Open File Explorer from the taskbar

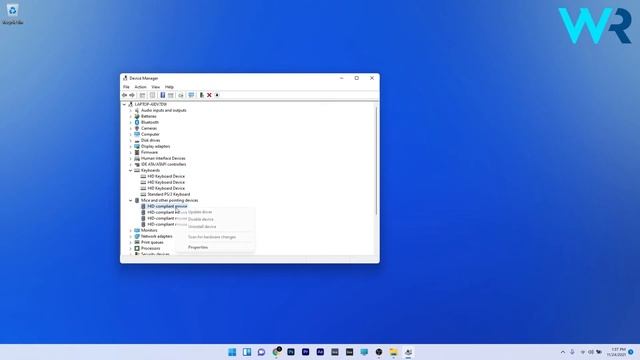(x=393, y=352)
